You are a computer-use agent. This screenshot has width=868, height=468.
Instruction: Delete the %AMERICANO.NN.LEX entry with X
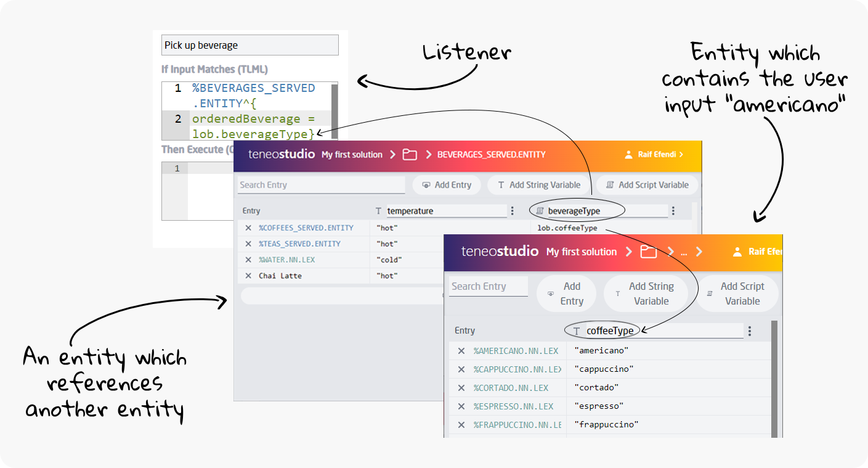pyautogui.click(x=461, y=351)
